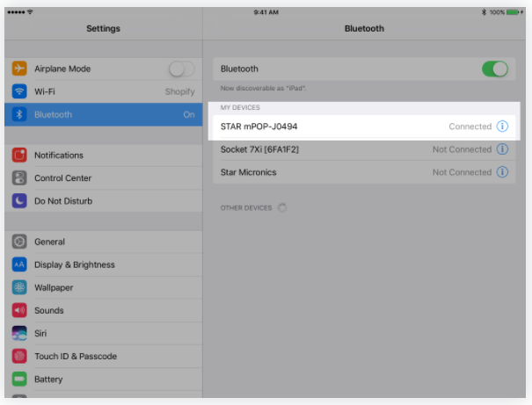This screenshot has width=532, height=405.
Task: Tap the battery indicator in status bar
Action: click(514, 12)
